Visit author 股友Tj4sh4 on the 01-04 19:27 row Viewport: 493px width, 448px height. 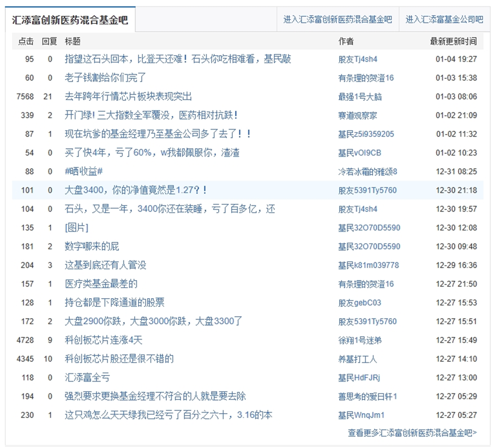pos(358,59)
